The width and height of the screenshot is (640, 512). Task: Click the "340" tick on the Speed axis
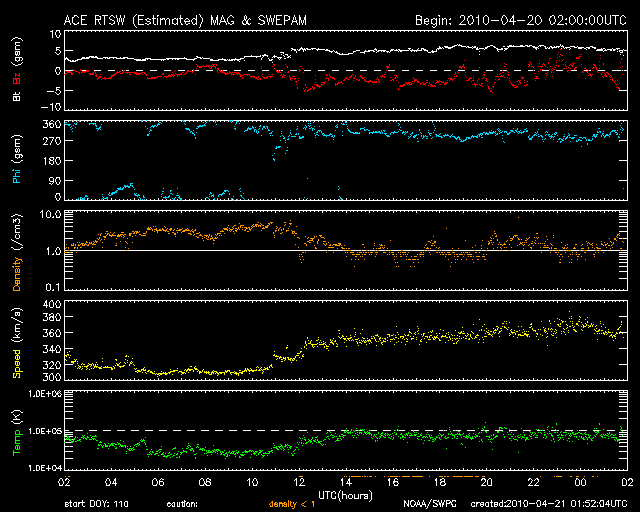pos(52,349)
